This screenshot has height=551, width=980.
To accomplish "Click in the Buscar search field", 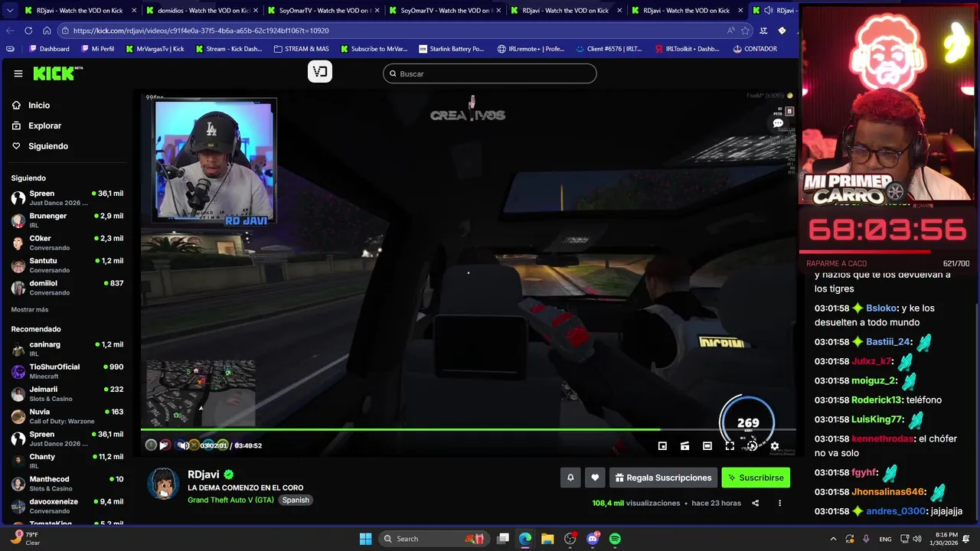I will click(x=490, y=73).
